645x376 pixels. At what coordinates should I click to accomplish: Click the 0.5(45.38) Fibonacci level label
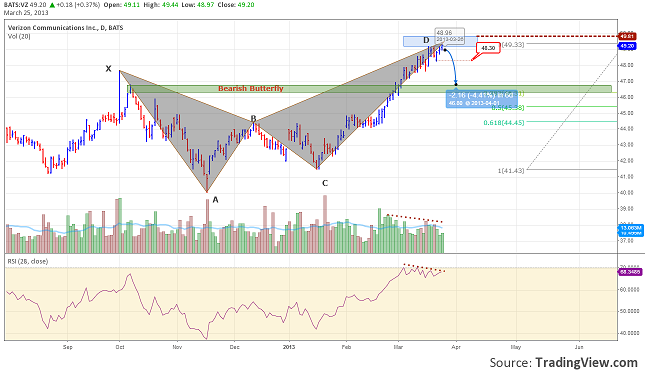click(x=508, y=107)
